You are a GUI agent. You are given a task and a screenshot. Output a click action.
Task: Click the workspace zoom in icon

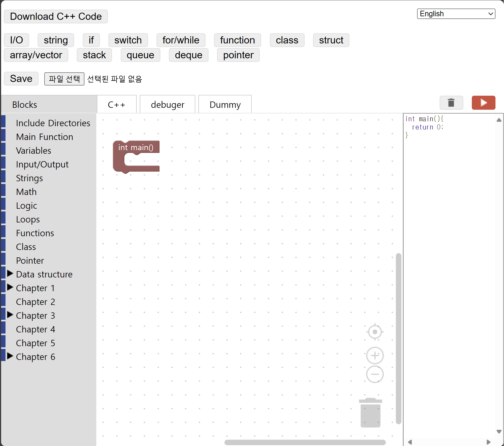[375, 355]
